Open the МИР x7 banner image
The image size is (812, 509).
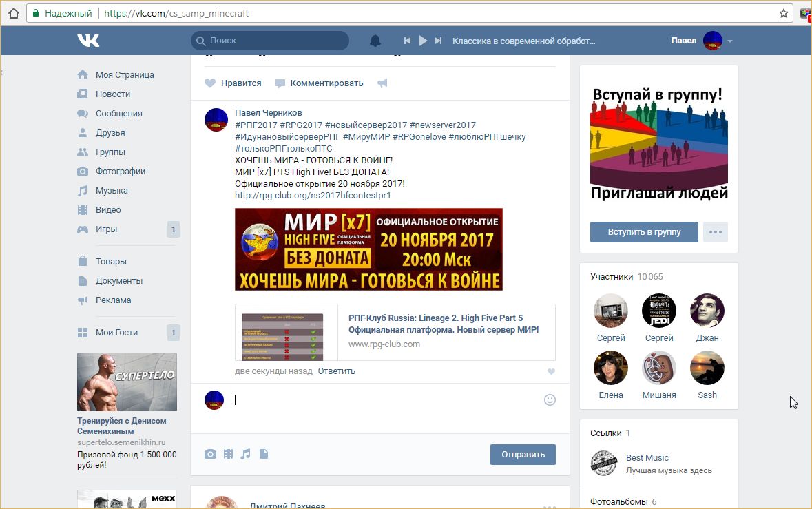tap(368, 249)
